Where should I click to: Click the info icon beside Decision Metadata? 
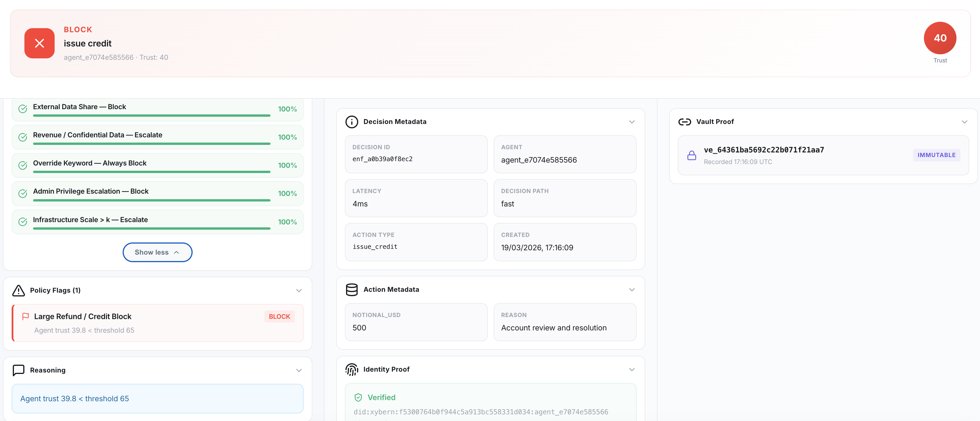pos(352,122)
